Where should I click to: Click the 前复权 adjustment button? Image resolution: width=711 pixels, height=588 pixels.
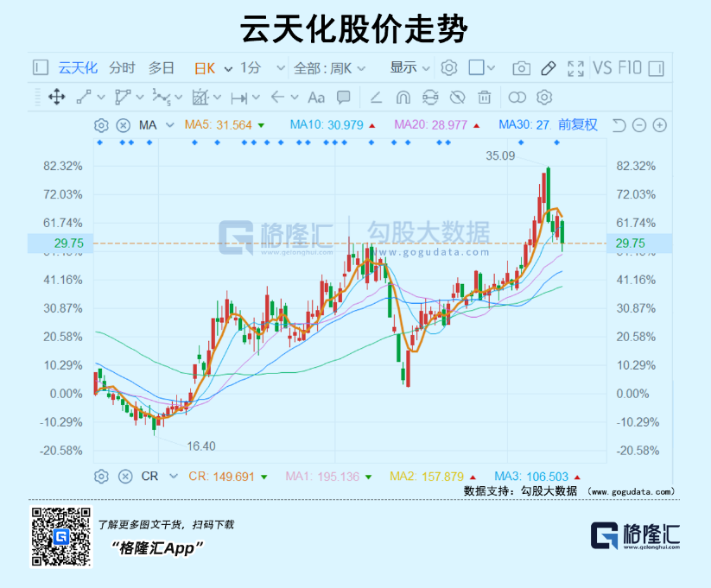point(577,125)
